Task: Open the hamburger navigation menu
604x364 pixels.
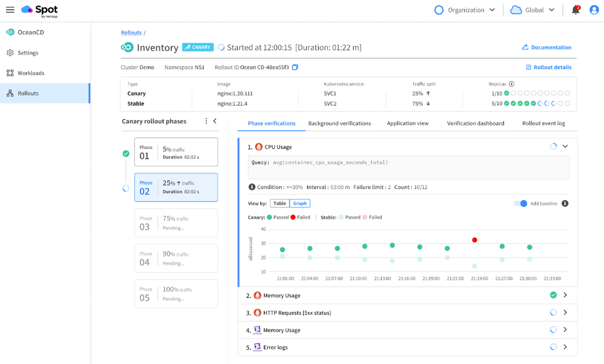Action: tap(10, 10)
